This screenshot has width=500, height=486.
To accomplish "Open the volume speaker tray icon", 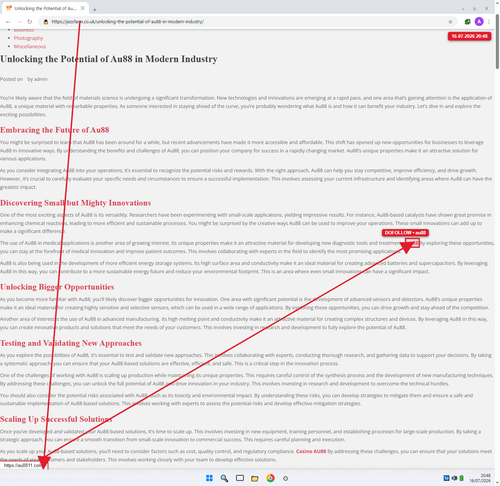I will [454, 478].
